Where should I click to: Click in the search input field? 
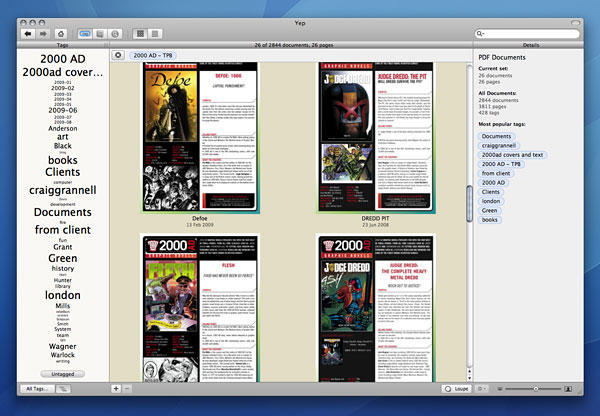point(533,34)
